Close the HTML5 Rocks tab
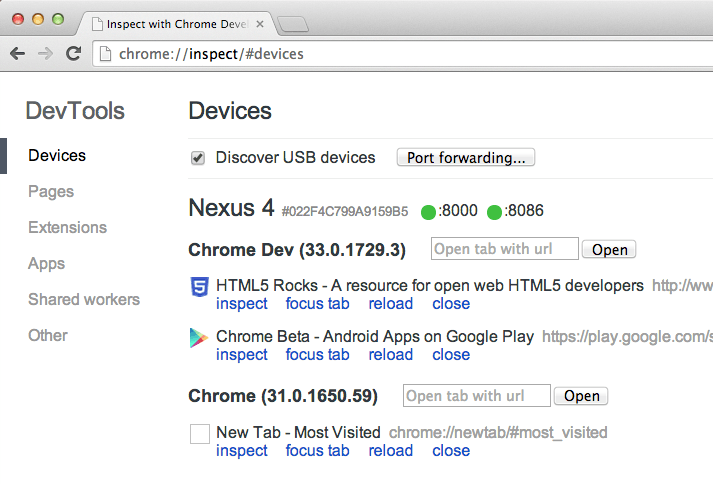The height and width of the screenshot is (484, 713). coord(451,304)
